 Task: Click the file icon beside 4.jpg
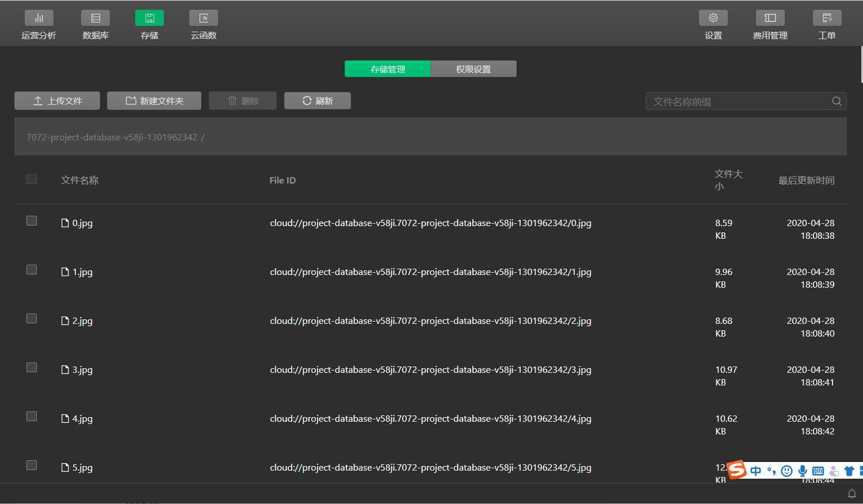(65, 418)
